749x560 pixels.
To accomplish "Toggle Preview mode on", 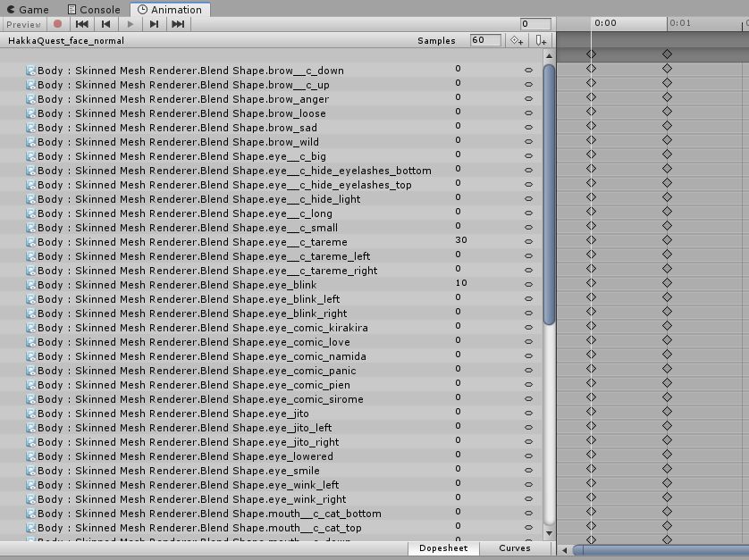I will (x=23, y=24).
